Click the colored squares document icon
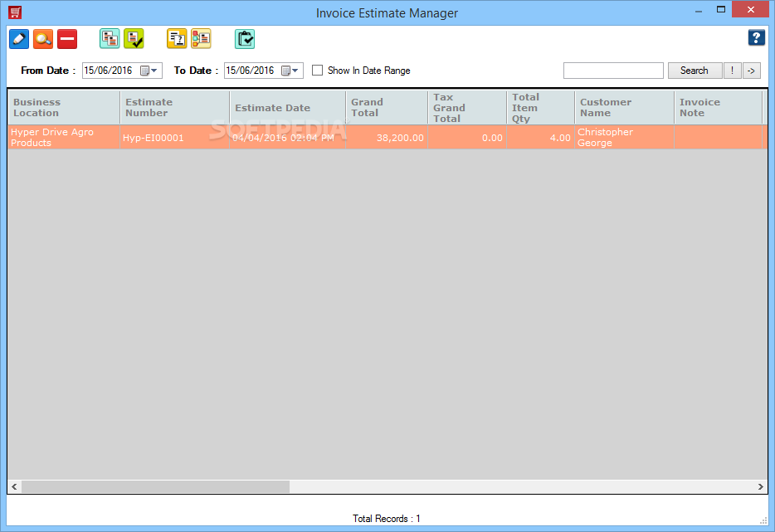Screen dimensions: 775x532 point(201,38)
